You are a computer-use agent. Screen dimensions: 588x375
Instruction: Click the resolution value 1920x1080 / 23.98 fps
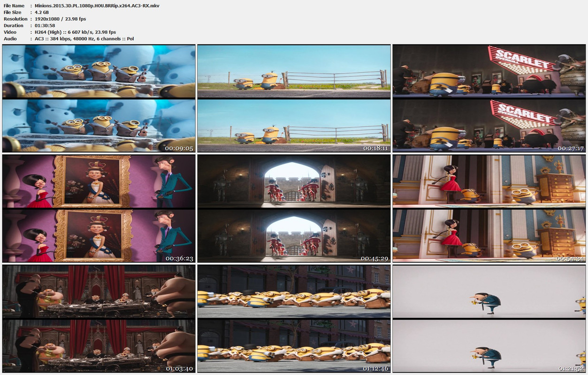coord(60,19)
